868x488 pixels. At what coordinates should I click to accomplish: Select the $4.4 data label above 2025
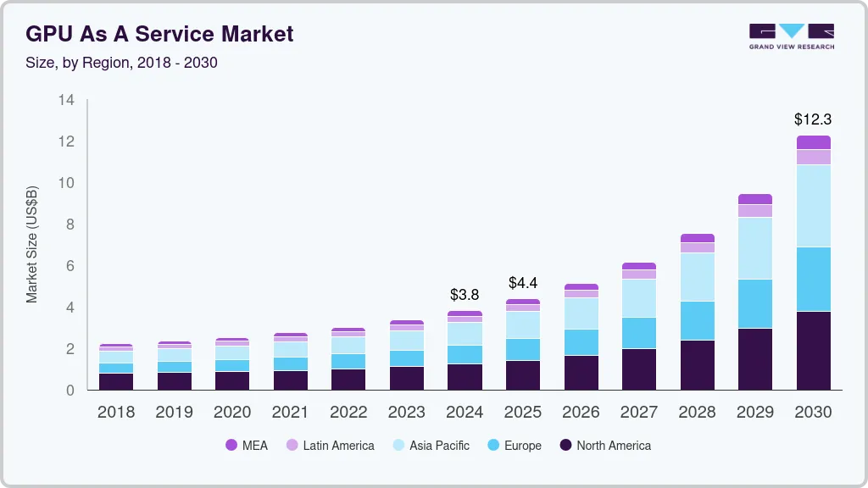[523, 283]
